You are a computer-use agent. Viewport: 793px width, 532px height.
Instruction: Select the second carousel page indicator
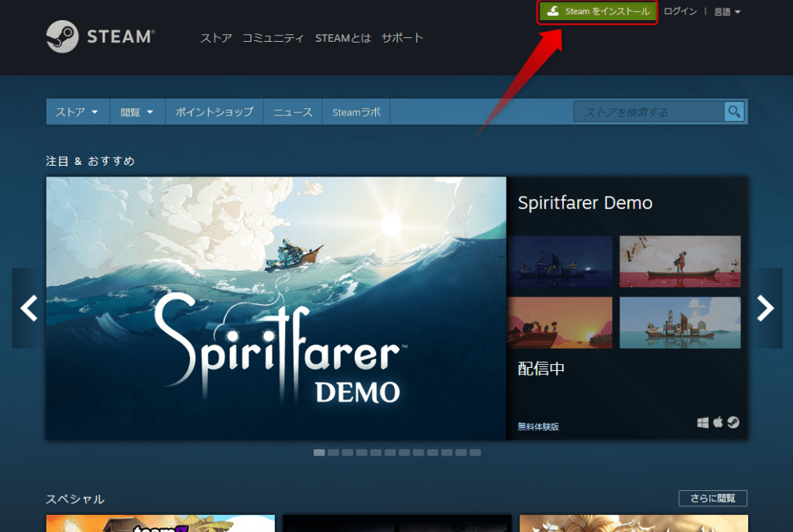pos(333,452)
